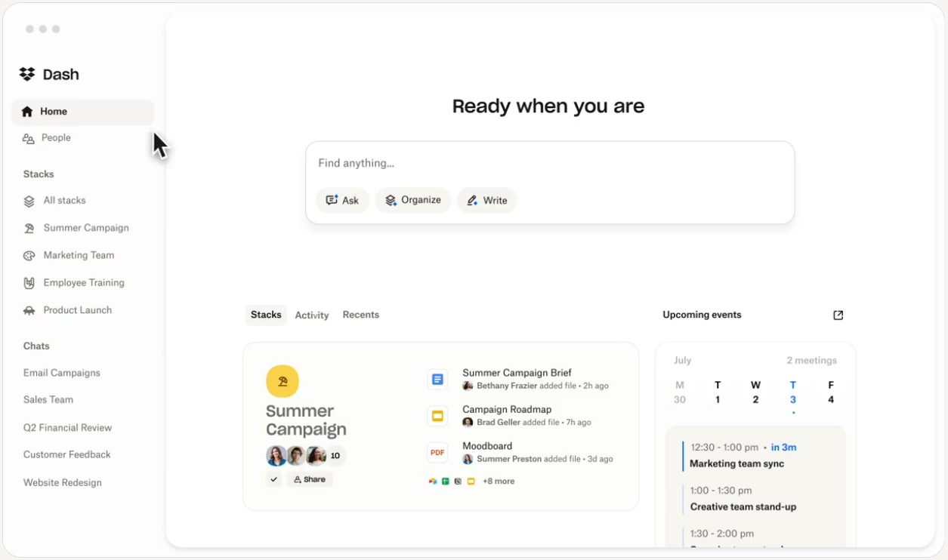Open the Moodboard PDF file icon
The image size is (948, 560).
tap(437, 453)
